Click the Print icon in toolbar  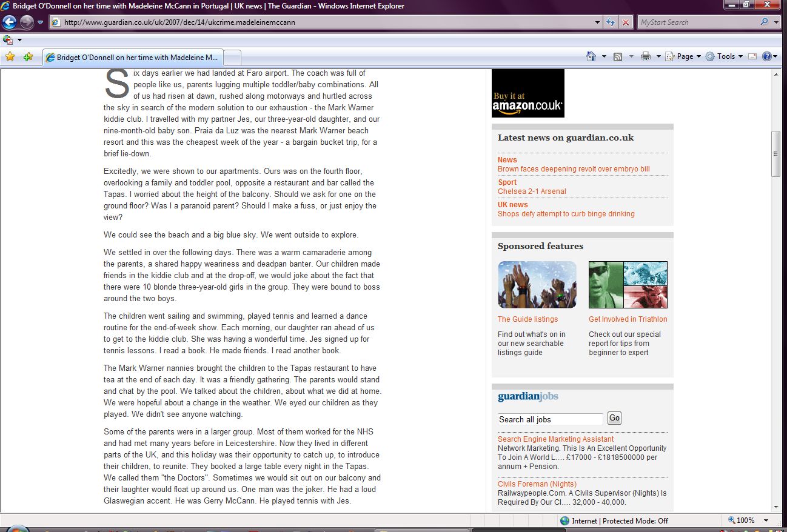click(x=646, y=56)
